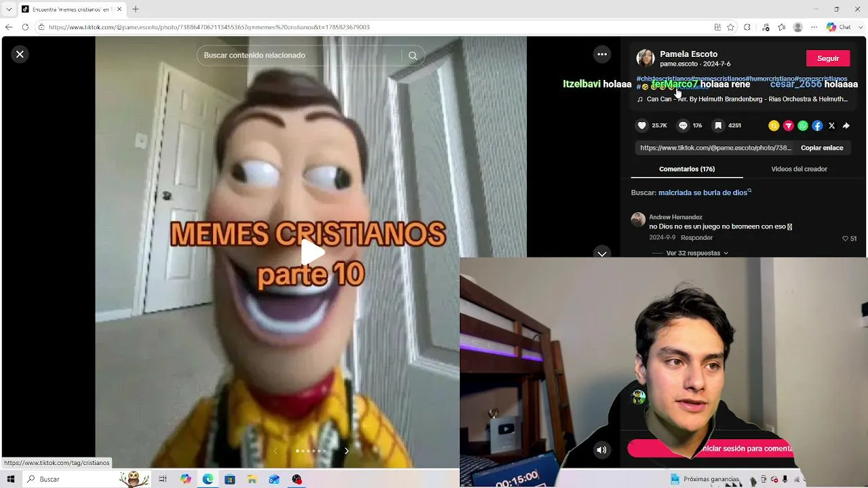The height and width of the screenshot is (488, 868).
Task: Open comments via the speech bubble icon
Action: 683,125
